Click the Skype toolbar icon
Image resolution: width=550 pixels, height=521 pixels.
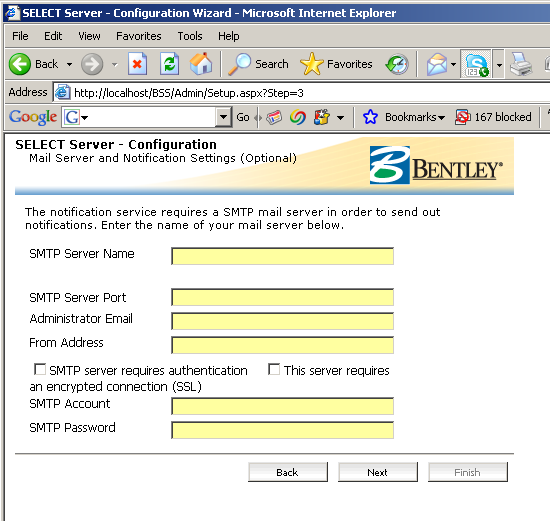tap(476, 64)
